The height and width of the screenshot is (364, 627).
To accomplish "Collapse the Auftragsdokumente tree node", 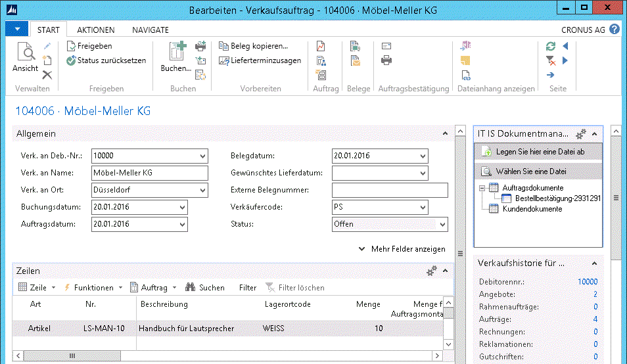I will click(482, 188).
